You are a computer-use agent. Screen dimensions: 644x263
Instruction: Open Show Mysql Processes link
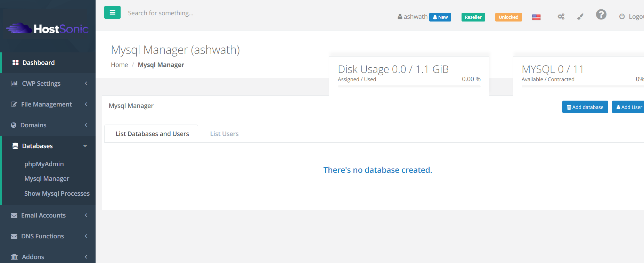click(57, 194)
